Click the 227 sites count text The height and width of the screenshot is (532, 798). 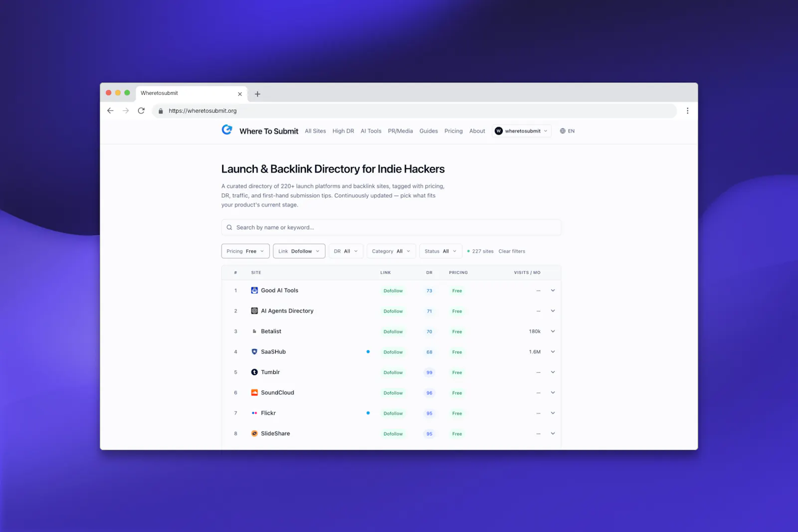point(483,251)
